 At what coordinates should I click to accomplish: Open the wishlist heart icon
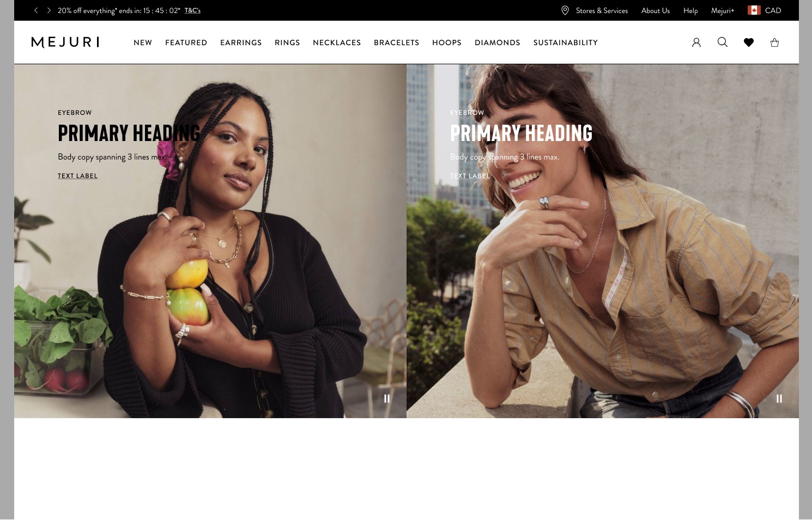(749, 42)
